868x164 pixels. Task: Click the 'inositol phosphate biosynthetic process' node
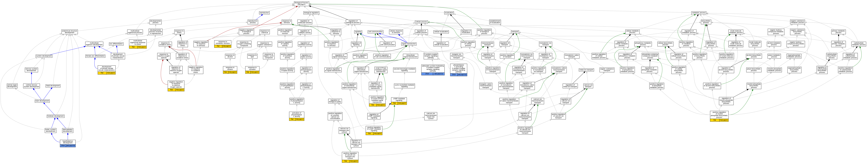click(754, 86)
